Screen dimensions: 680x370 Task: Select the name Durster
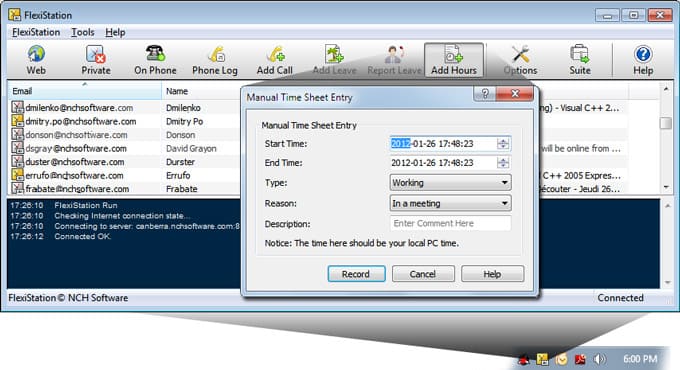[x=180, y=162]
